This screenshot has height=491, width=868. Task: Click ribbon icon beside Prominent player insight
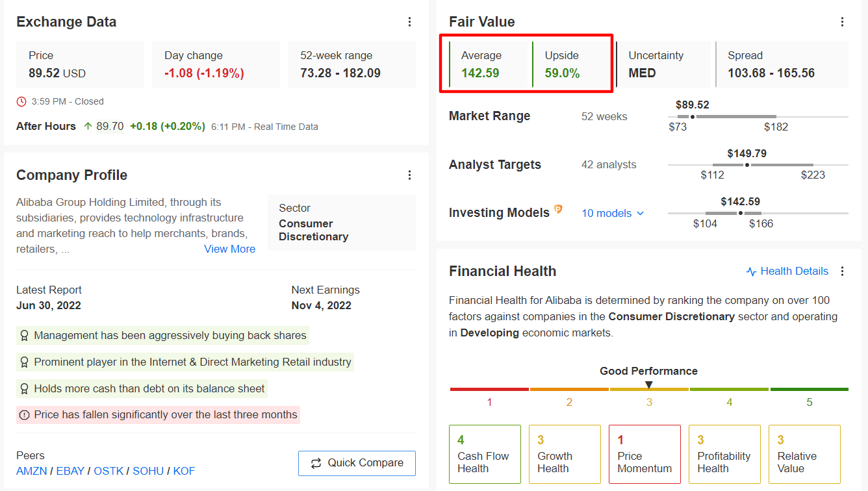pyautogui.click(x=25, y=362)
